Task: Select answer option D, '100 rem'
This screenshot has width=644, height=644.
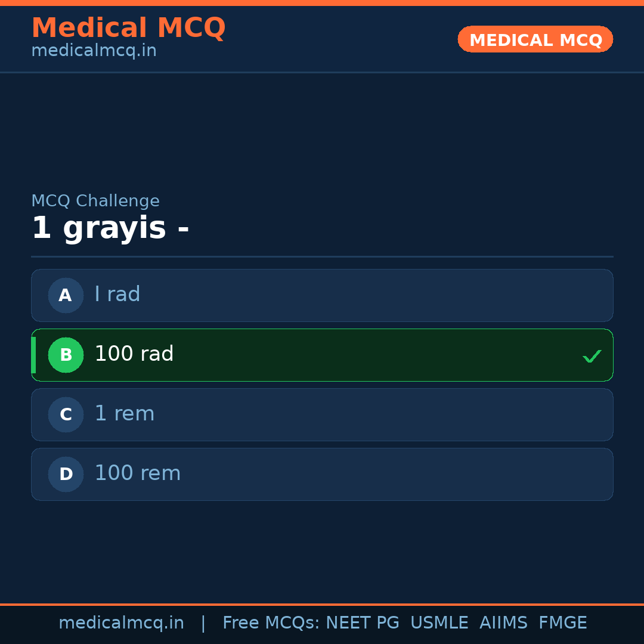Action: 322,474
